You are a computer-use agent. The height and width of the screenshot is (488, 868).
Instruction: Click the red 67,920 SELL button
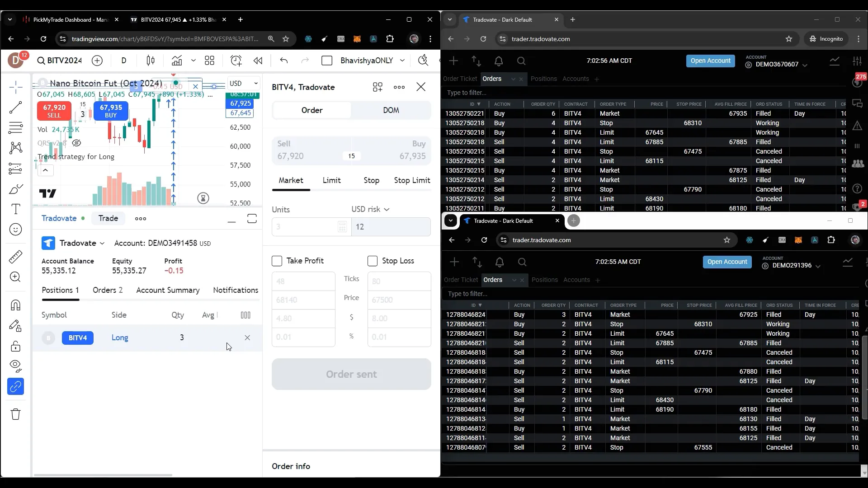pos(54,111)
